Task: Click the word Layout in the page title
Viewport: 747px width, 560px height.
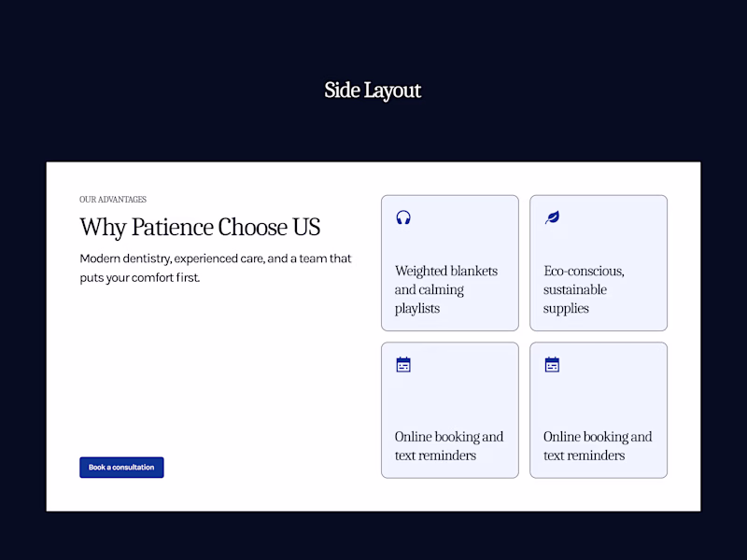Action: click(392, 91)
